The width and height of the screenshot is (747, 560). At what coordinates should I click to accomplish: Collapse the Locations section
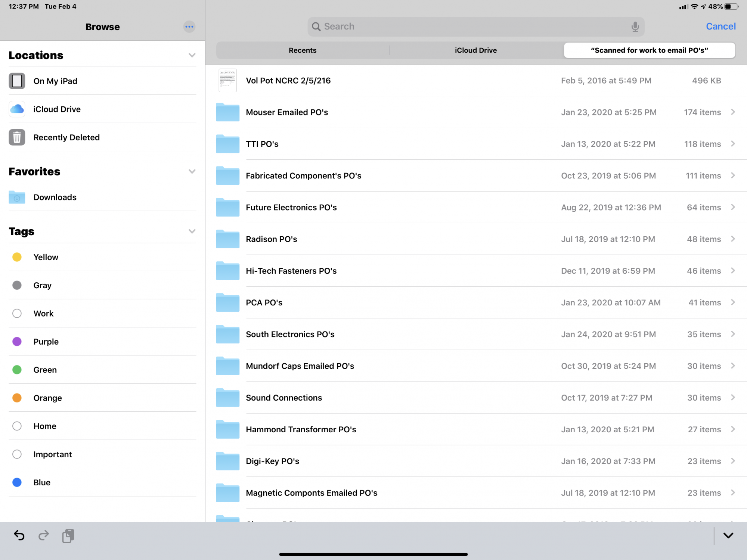192,55
